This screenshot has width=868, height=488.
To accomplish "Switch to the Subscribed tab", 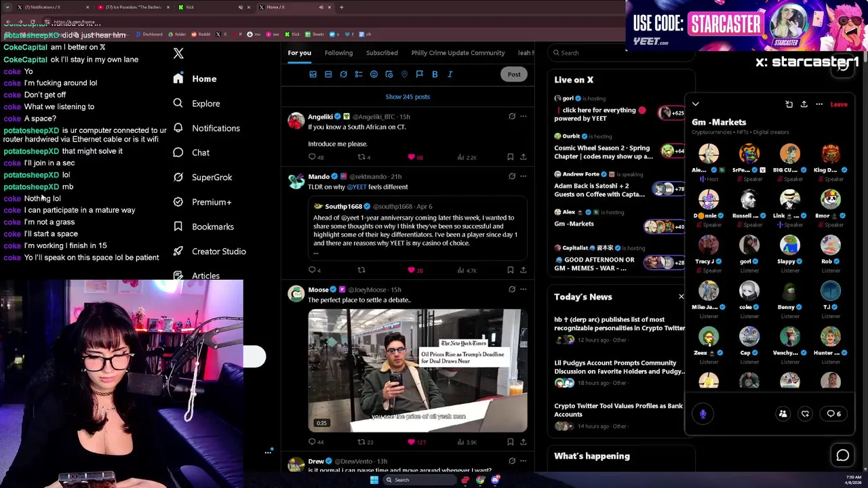I will click(382, 53).
